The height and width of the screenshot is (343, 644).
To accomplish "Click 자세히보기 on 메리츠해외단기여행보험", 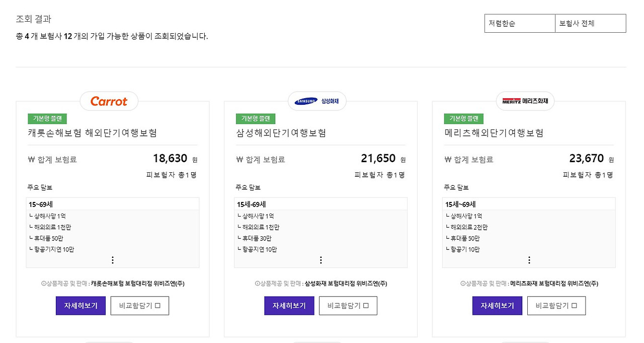I will [497, 305].
